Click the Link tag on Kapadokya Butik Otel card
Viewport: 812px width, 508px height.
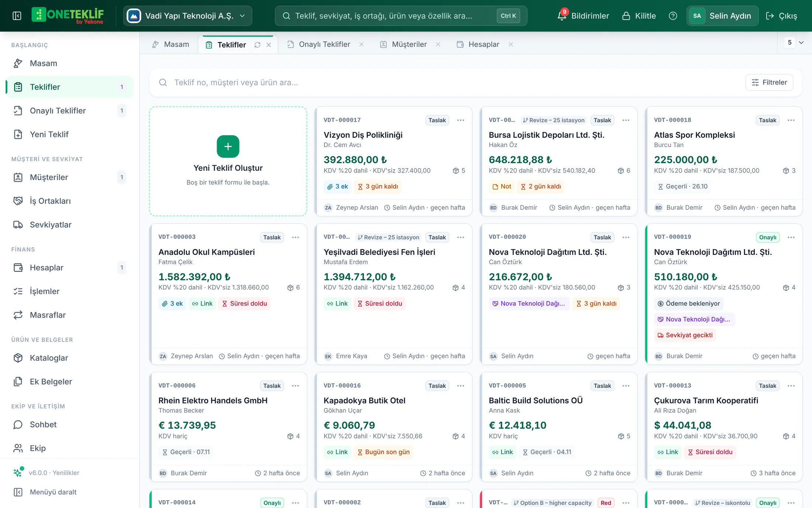[337, 452]
